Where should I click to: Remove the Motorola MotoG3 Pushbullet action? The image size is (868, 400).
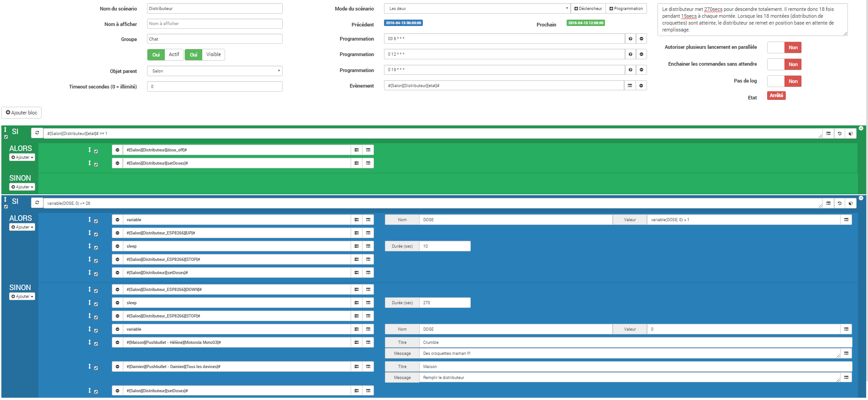click(x=117, y=343)
